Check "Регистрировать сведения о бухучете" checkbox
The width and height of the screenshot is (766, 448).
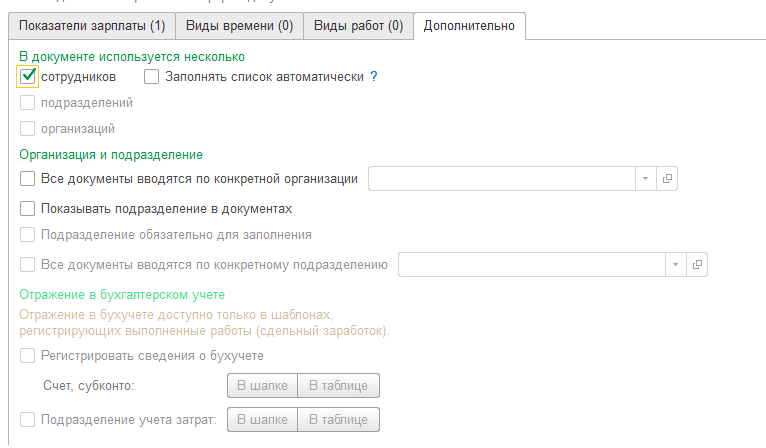[x=28, y=355]
